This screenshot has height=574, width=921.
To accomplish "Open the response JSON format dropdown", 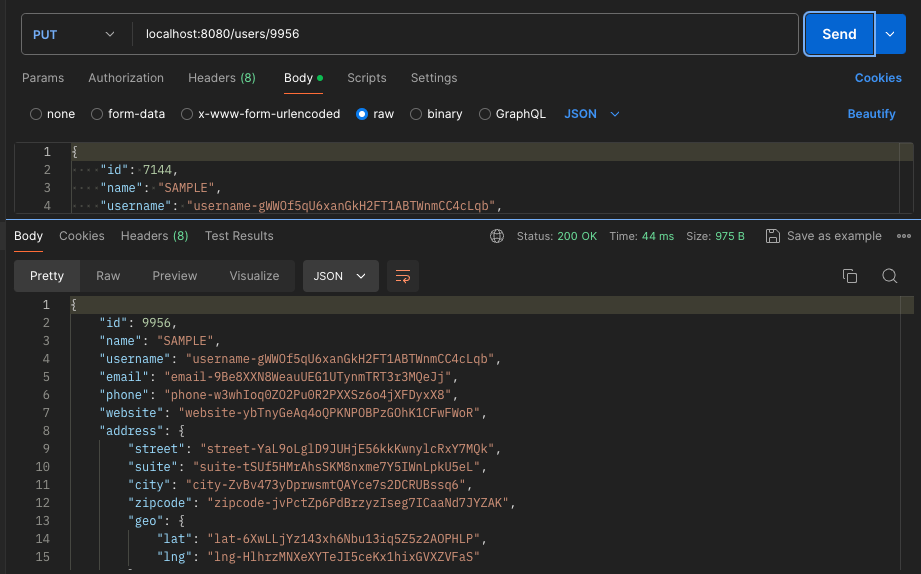I will click(340, 276).
